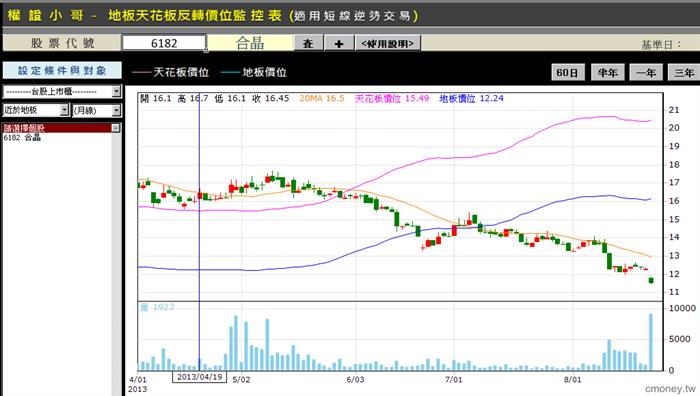Select 6182 合晶 in stock list
Image resolution: width=700 pixels, height=396 pixels.
[x=22, y=138]
